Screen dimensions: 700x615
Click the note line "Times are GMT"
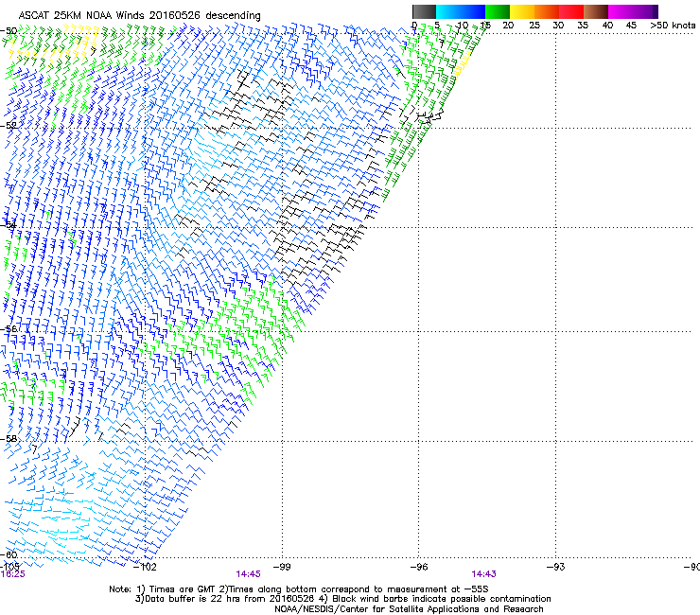181,589
